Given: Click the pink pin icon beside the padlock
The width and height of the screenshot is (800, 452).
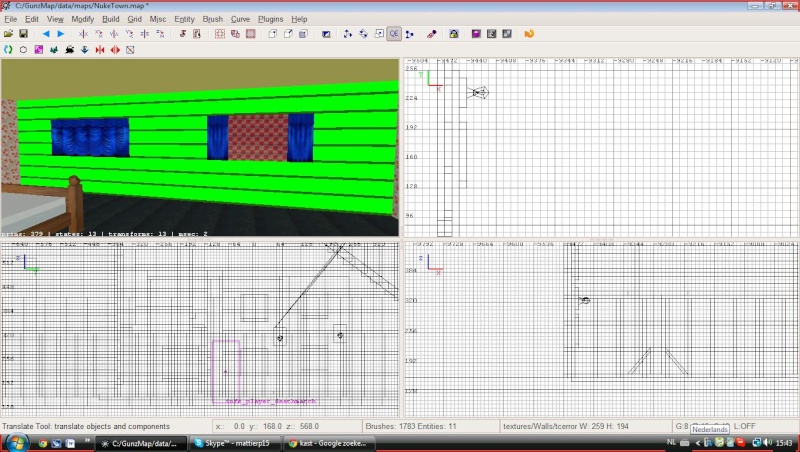Looking at the screenshot, I should click(432, 34).
